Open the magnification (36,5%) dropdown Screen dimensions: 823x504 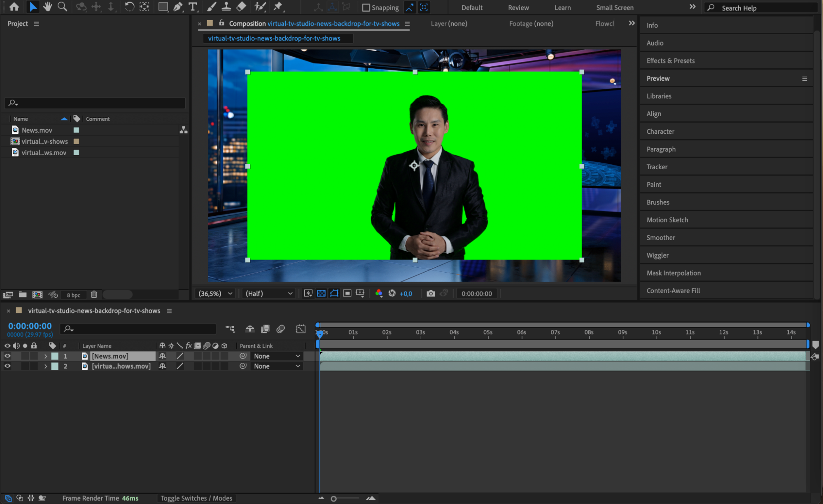(x=216, y=294)
